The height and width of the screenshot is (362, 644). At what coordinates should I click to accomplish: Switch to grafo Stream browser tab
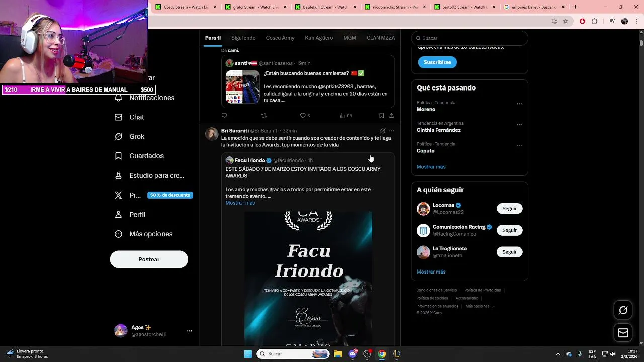(255, 7)
